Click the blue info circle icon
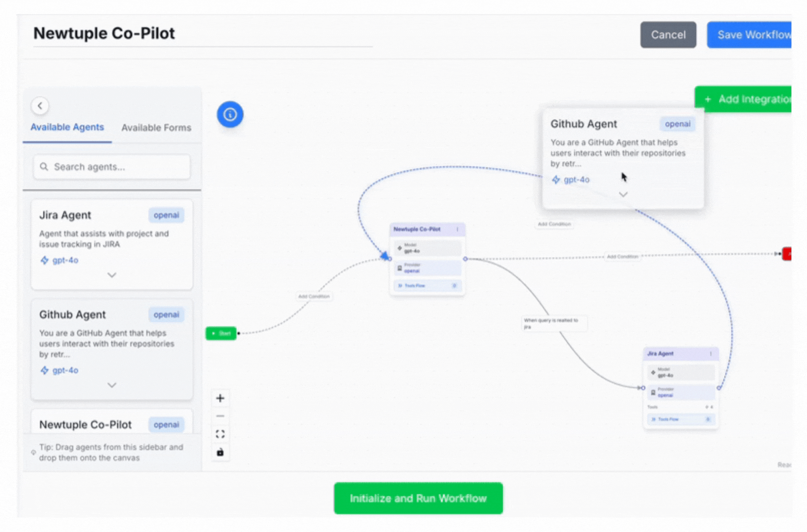807x532 pixels. click(x=230, y=114)
